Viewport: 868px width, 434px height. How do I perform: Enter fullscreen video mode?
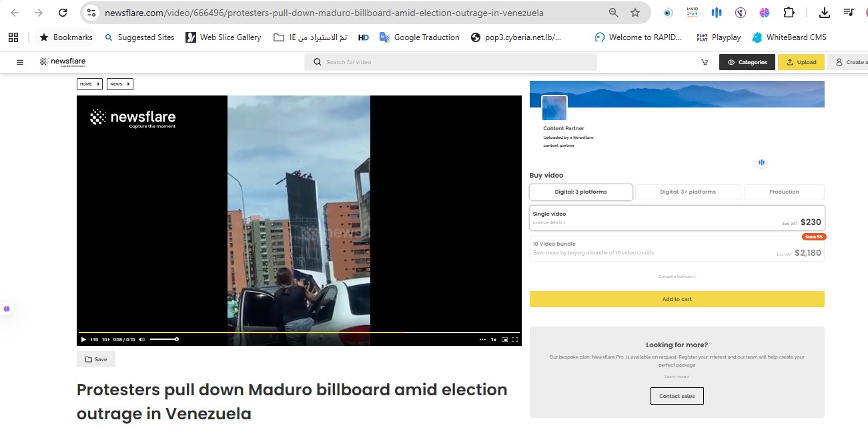514,340
